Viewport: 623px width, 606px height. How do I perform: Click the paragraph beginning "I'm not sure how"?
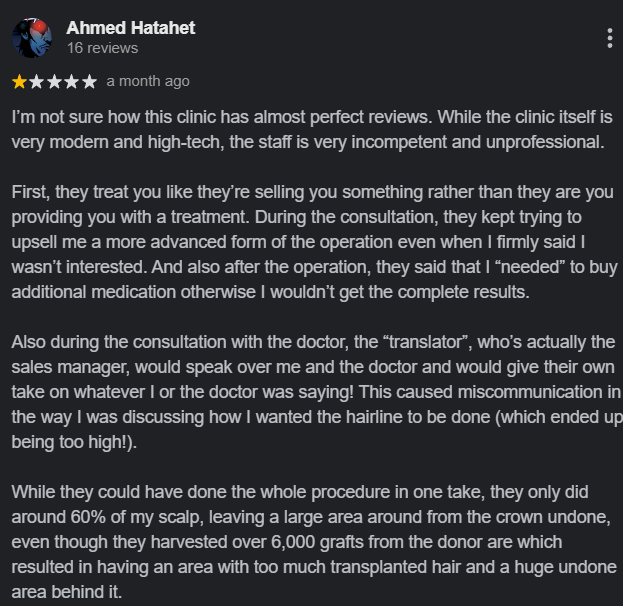click(312, 130)
